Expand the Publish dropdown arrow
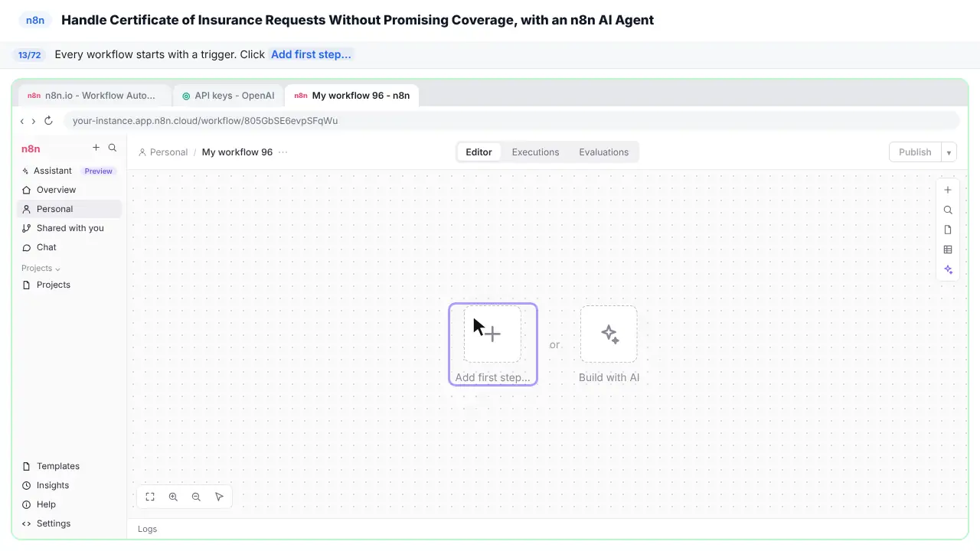This screenshot has width=980, height=551. (949, 152)
